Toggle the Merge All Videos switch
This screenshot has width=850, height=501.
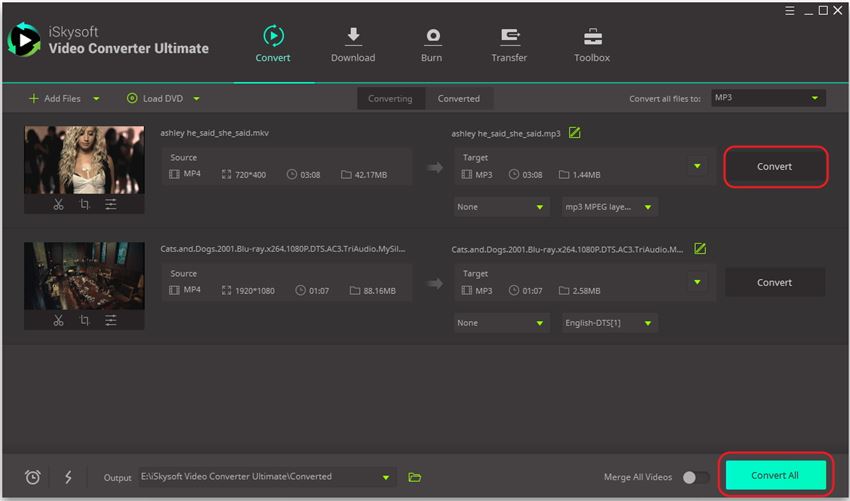tap(695, 477)
